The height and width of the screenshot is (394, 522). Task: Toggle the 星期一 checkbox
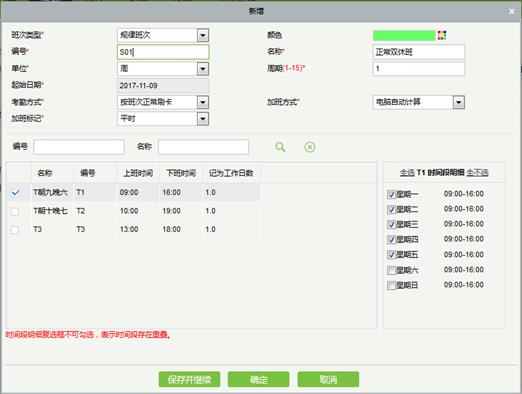click(391, 194)
